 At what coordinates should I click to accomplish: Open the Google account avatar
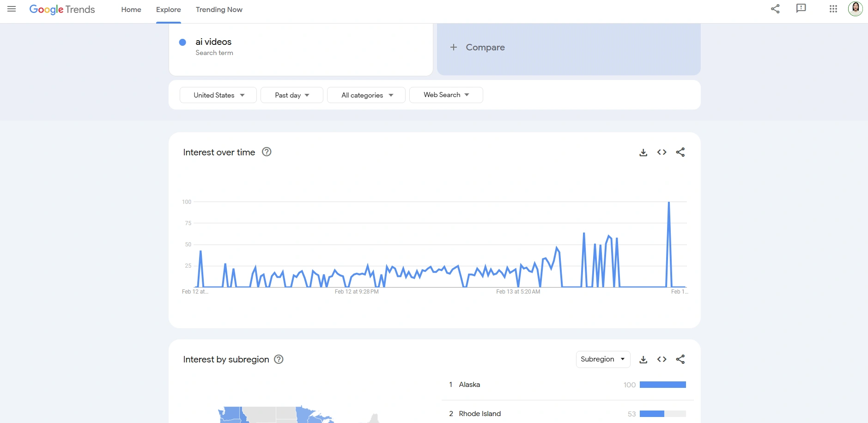tap(856, 9)
